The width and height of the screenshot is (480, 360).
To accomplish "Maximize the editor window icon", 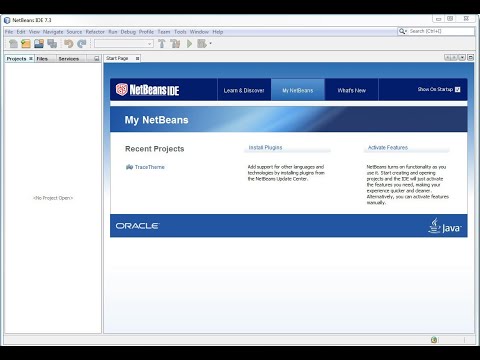I will [x=471, y=58].
